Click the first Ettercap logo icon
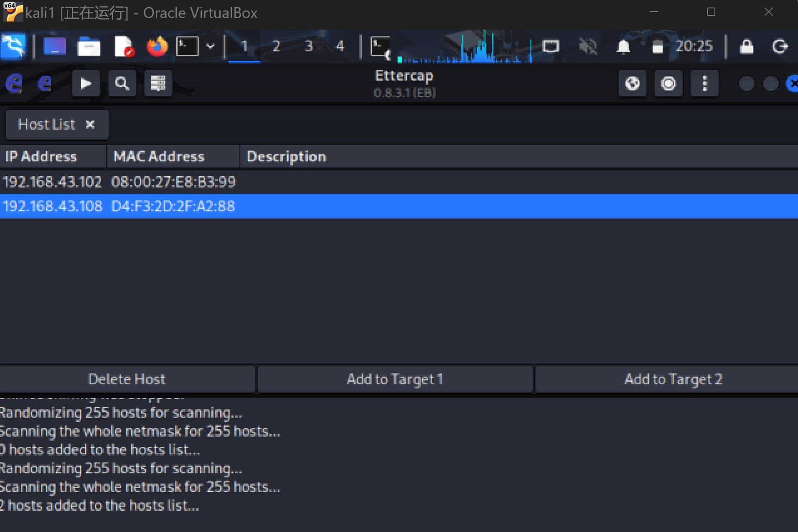 14,84
